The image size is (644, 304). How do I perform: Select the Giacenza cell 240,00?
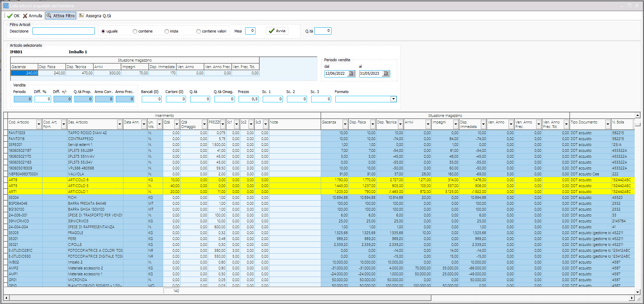click(24, 73)
